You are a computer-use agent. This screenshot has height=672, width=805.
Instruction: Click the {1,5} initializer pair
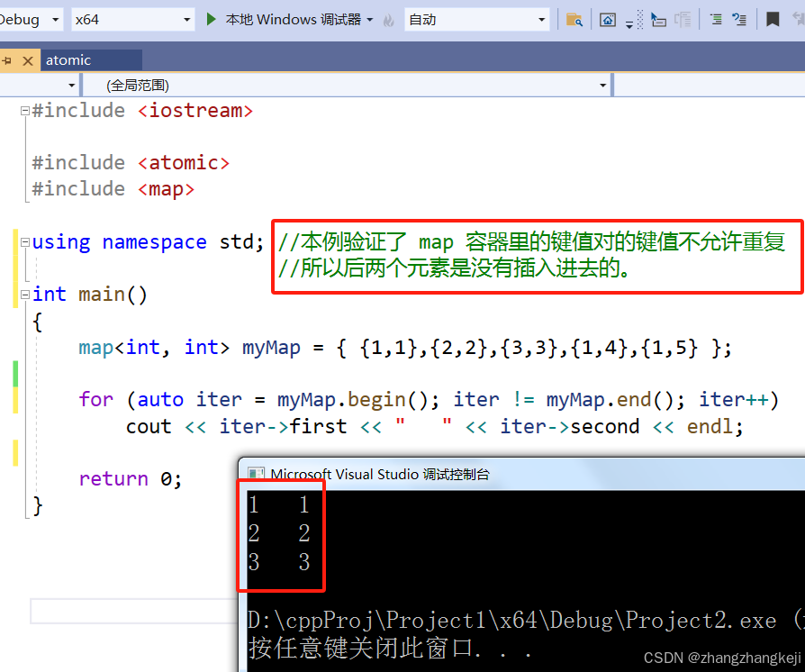(x=669, y=348)
